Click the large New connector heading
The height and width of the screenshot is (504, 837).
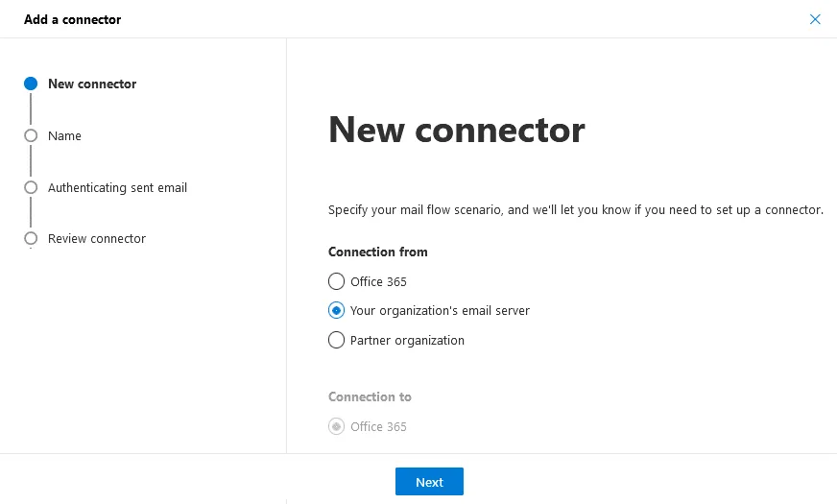[456, 130]
